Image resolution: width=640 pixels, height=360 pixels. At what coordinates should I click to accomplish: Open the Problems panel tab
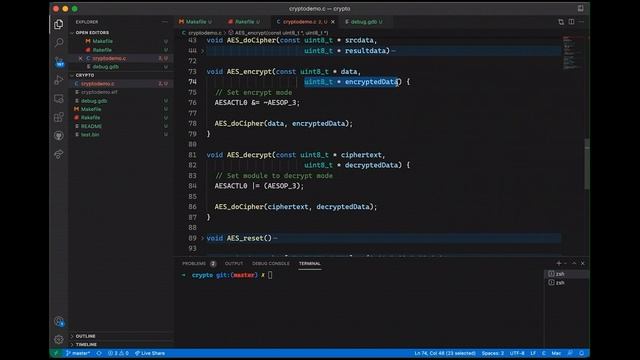click(x=199, y=264)
